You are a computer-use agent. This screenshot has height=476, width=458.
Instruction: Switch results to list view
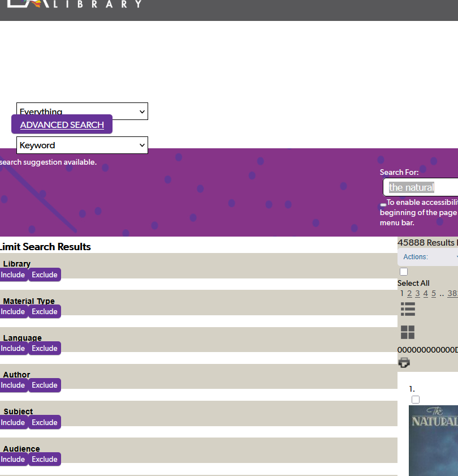(408, 309)
